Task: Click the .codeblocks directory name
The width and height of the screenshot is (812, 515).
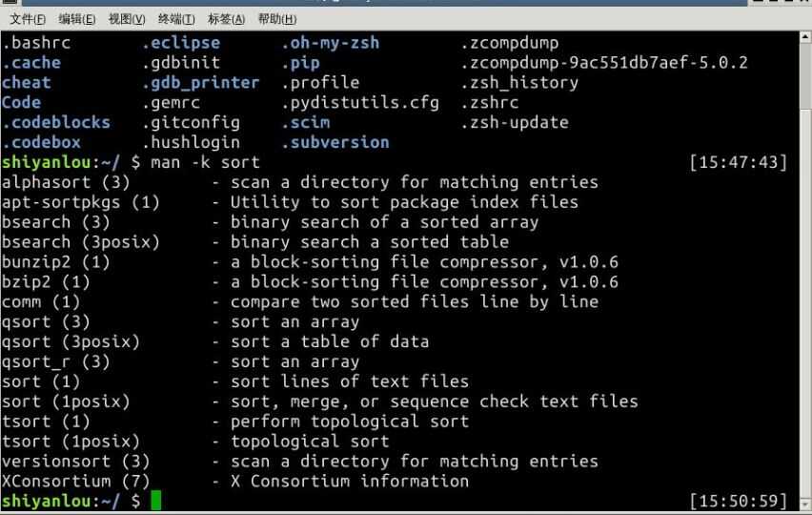Action: coord(56,122)
